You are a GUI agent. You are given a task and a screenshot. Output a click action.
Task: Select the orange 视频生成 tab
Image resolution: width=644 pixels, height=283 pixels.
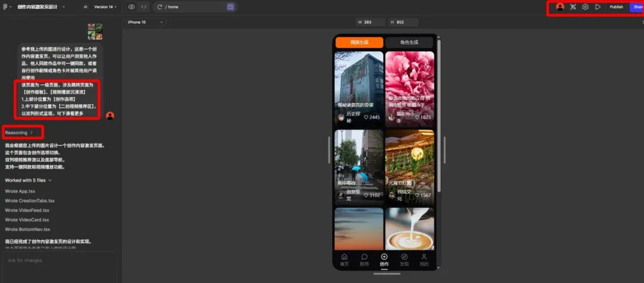[360, 42]
